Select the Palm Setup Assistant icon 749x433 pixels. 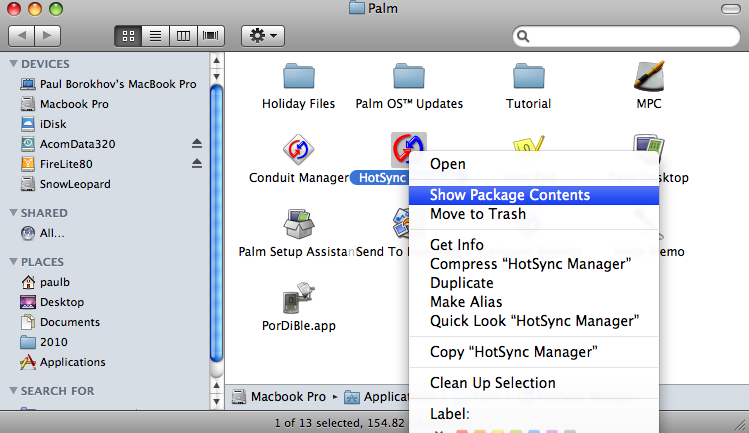click(299, 224)
